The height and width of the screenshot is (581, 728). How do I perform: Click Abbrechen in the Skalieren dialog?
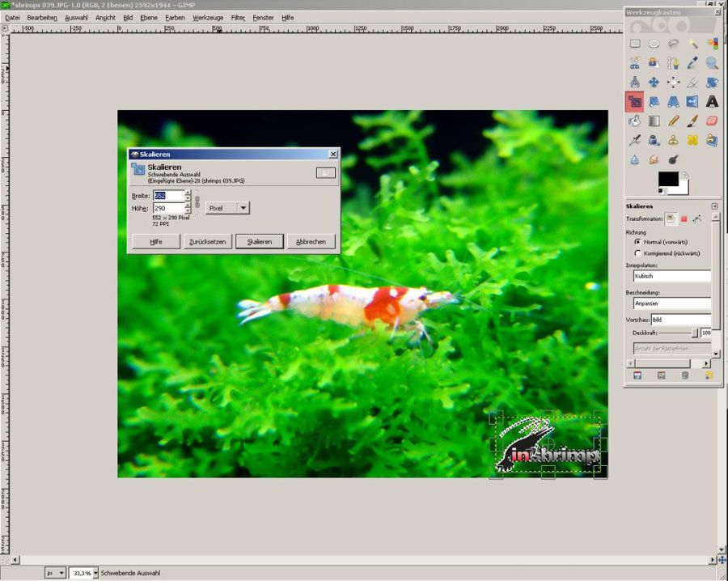coord(311,242)
